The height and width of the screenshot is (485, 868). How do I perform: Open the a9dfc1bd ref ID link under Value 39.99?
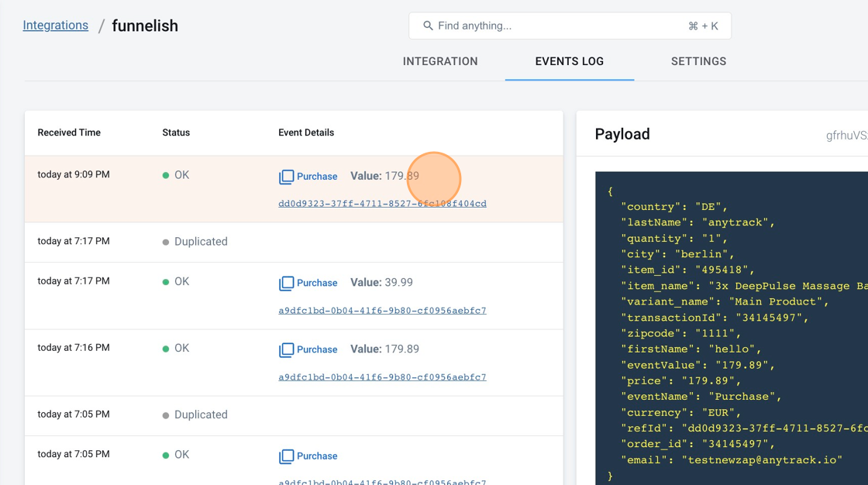[x=383, y=311]
